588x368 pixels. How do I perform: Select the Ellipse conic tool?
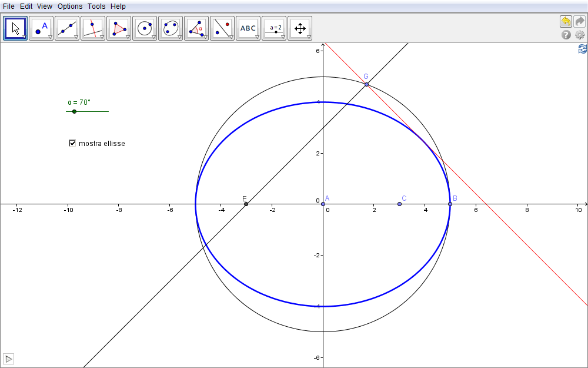point(171,28)
